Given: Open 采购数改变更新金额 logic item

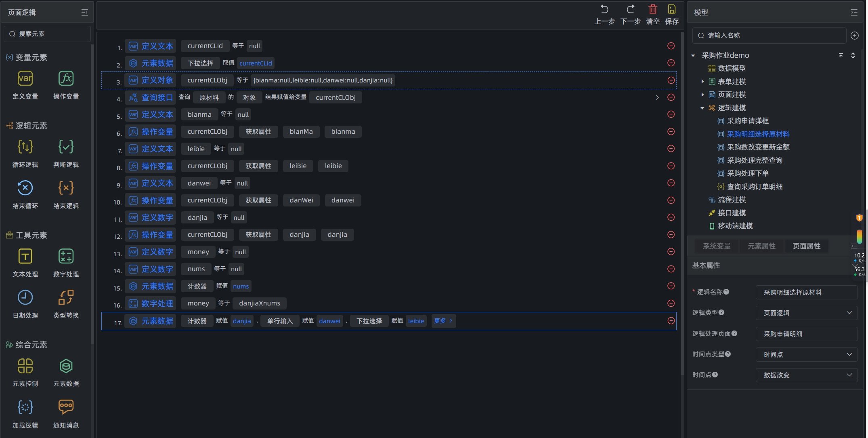Looking at the screenshot, I should [758, 147].
